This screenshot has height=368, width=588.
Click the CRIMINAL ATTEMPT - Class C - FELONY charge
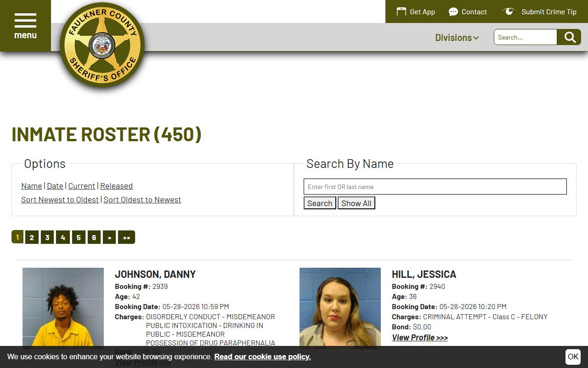485,316
